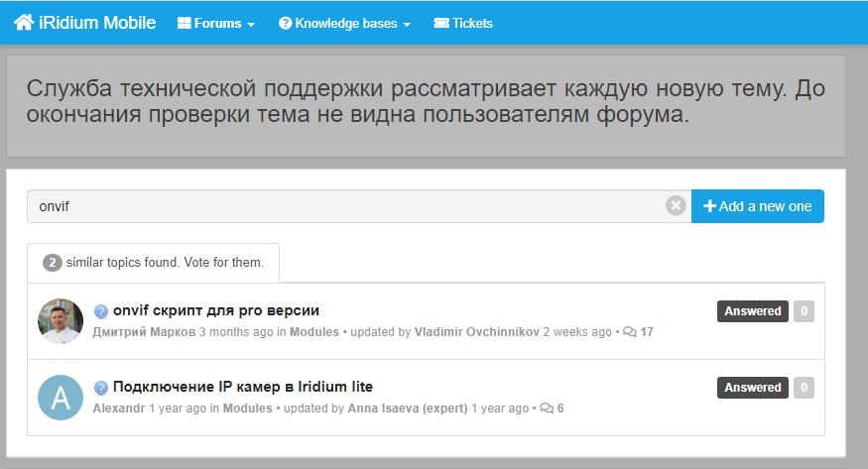The image size is (868, 469).
Task: Click the '3 months ago' timestamp
Action: coord(236,332)
